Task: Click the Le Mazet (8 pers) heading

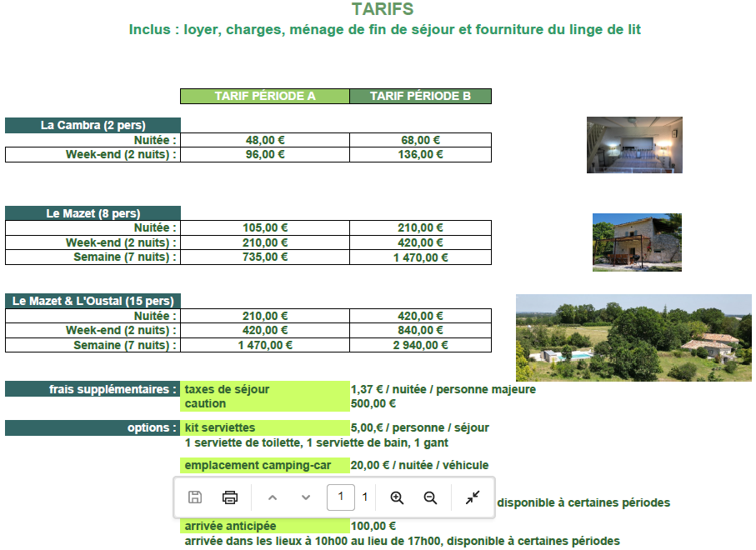Action: (93, 213)
